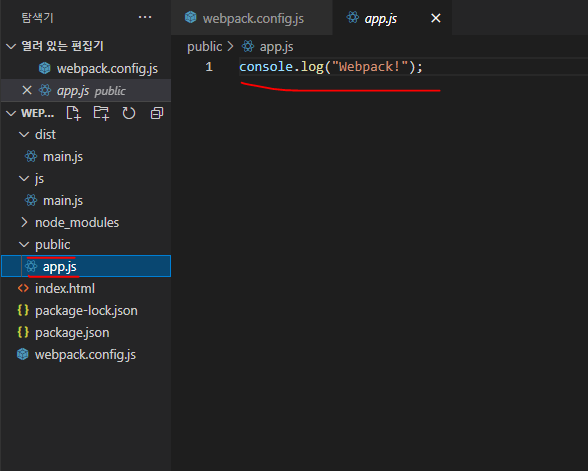The image size is (588, 471).
Task: Close app.js in open editors list
Action: point(27,90)
